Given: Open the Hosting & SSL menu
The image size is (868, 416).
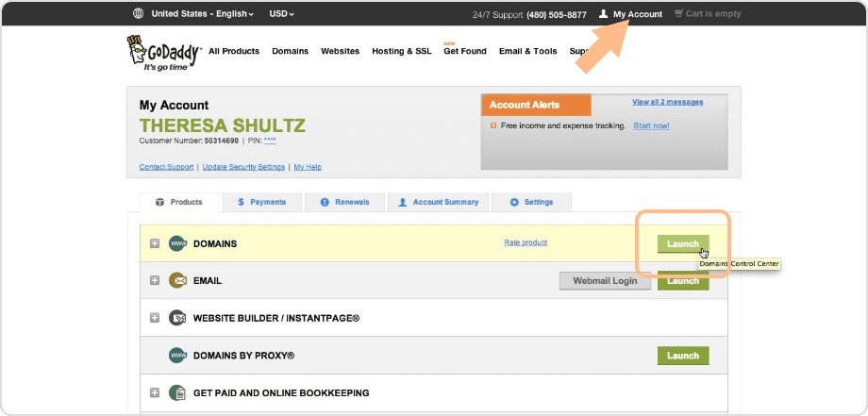Looking at the screenshot, I should point(401,51).
